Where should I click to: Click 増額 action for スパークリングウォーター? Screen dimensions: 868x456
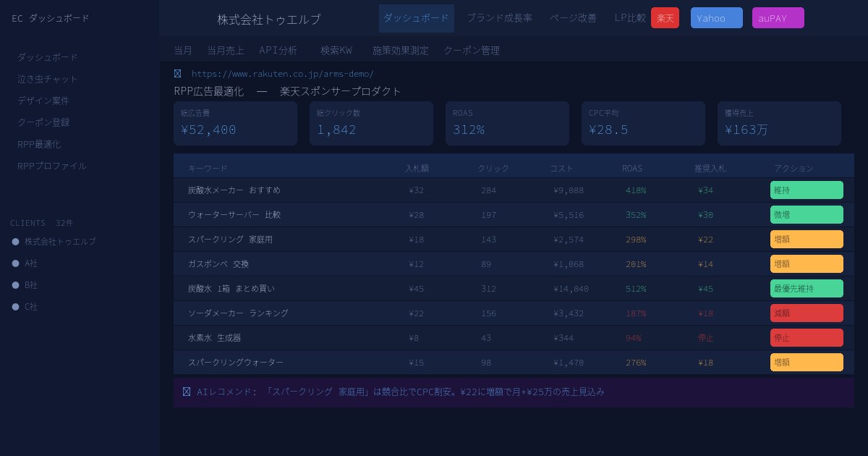pos(807,363)
